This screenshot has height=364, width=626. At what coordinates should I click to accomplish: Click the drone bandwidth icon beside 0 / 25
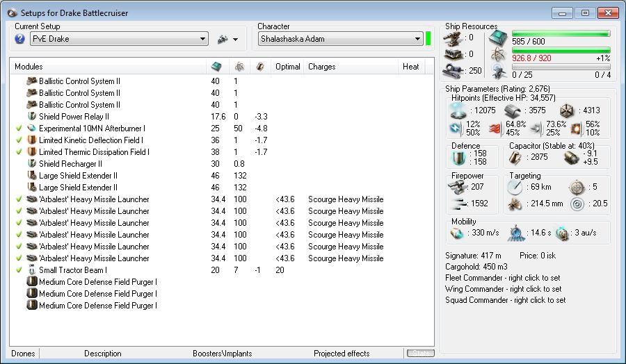498,71
